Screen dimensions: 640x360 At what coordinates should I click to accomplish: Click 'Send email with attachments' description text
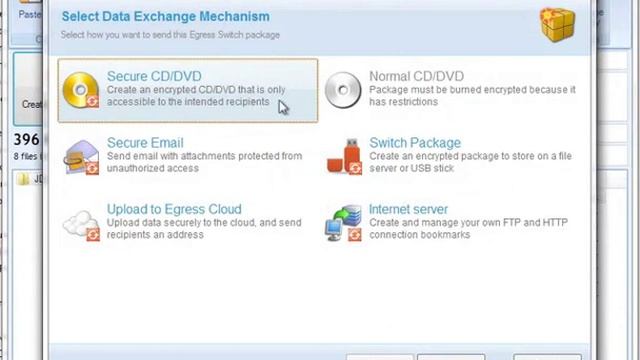(x=204, y=162)
